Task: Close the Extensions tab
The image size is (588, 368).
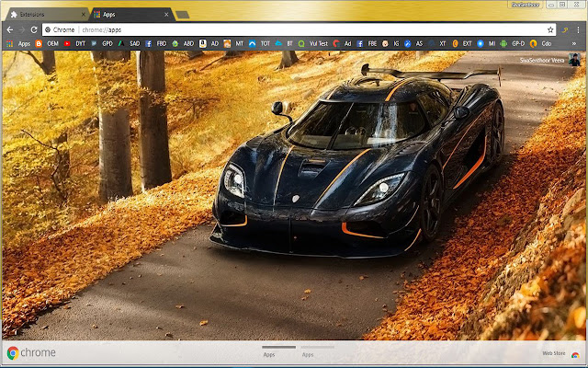Action: [84, 15]
